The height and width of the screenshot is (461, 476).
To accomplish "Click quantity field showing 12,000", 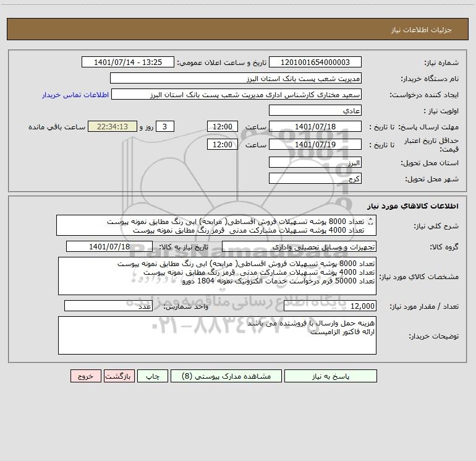I will 330,306.
